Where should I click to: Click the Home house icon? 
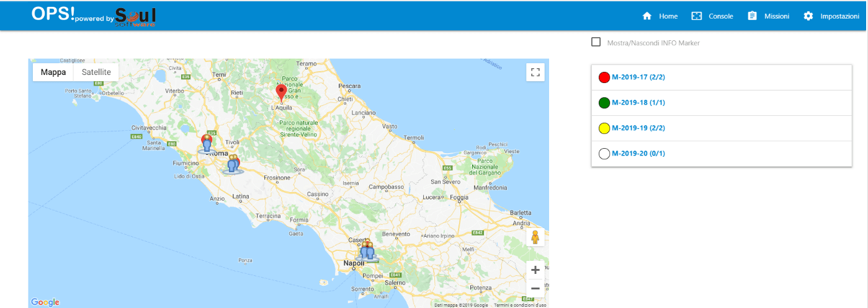[x=647, y=16]
